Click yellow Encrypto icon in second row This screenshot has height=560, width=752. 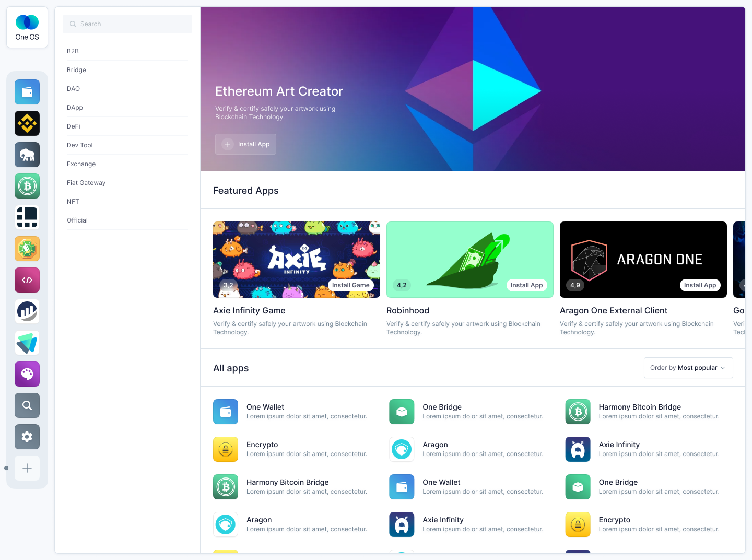pyautogui.click(x=226, y=449)
